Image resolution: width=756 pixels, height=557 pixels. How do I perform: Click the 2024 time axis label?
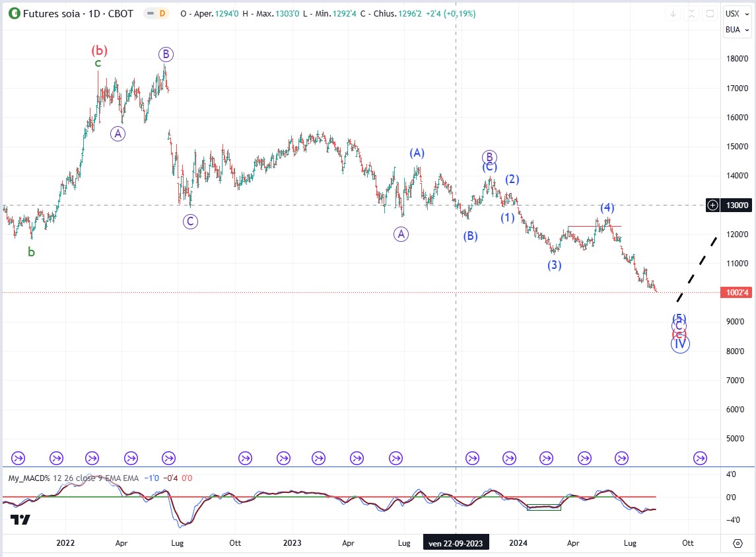pyautogui.click(x=518, y=543)
